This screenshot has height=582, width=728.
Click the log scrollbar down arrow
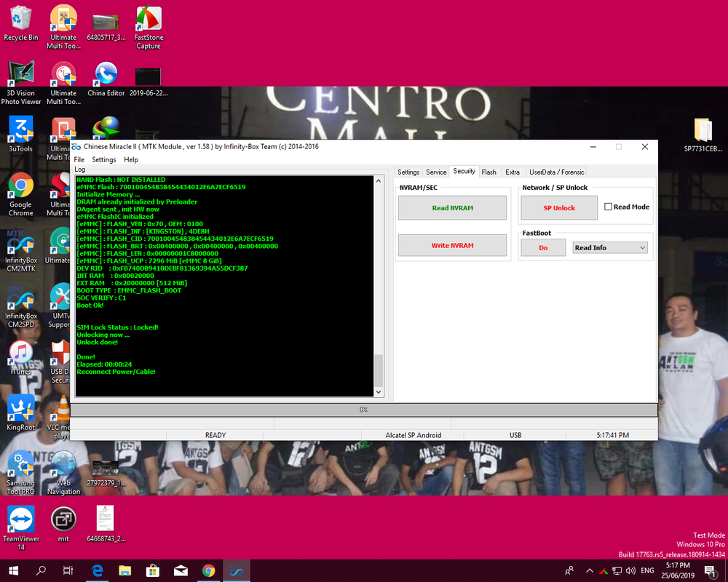tap(379, 392)
